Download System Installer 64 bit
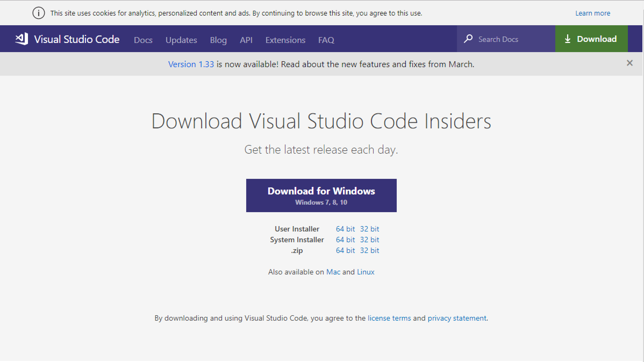 (345, 240)
